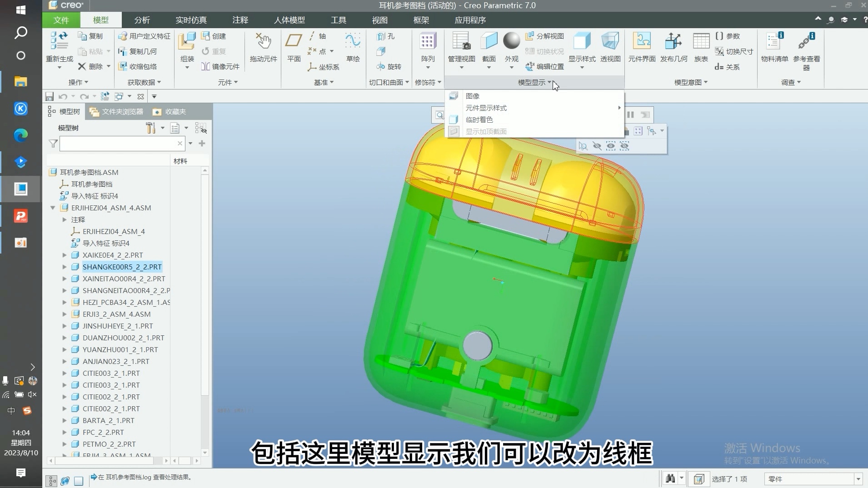The width and height of the screenshot is (868, 488).
Task: Switch to Favorites (收藏夹) tab
Action: click(170, 111)
